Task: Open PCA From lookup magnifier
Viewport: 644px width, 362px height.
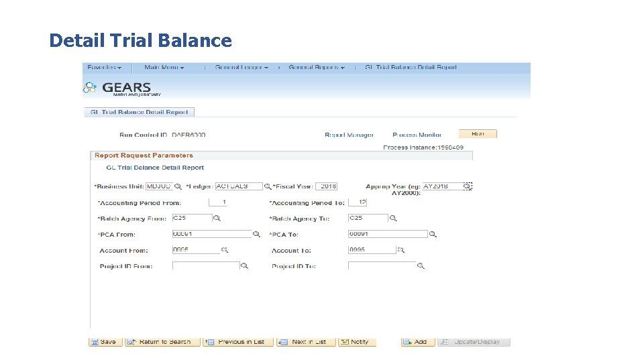Action: point(256,234)
